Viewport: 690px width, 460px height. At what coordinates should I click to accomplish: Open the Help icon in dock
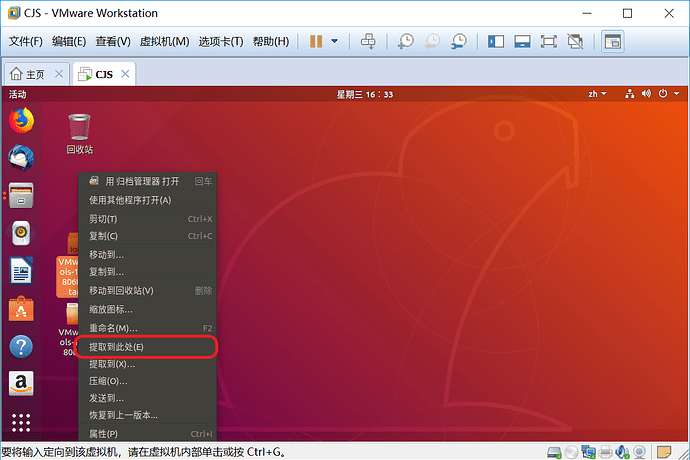[21, 346]
